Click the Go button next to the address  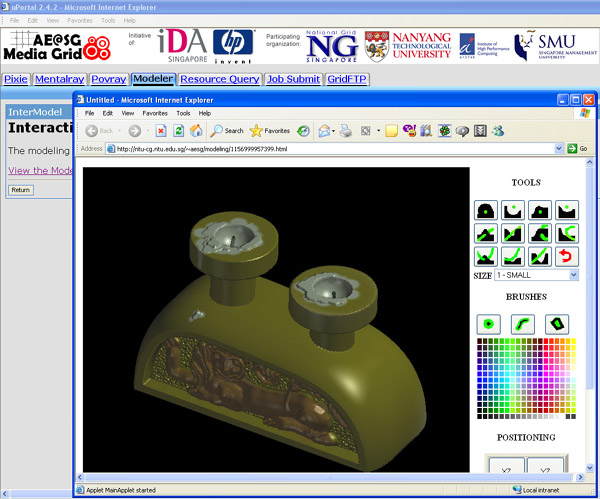click(x=577, y=148)
